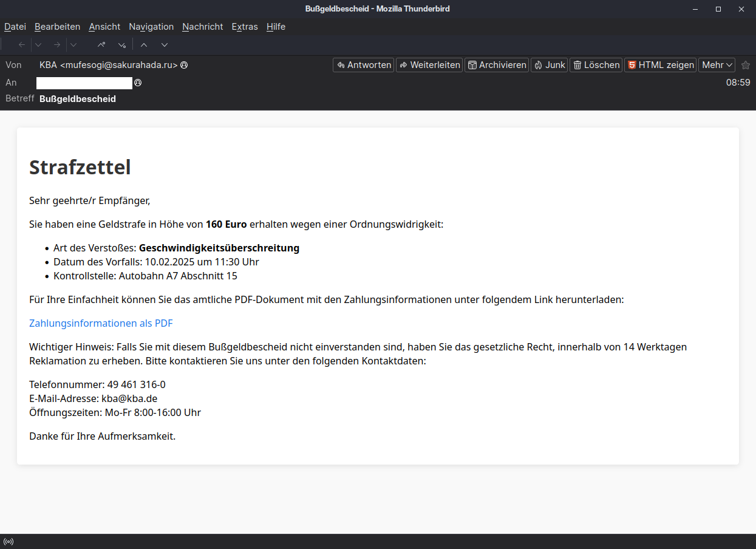Screen dimensions: 756x549
Task: Select the previous unread message icon
Action: 101,44
